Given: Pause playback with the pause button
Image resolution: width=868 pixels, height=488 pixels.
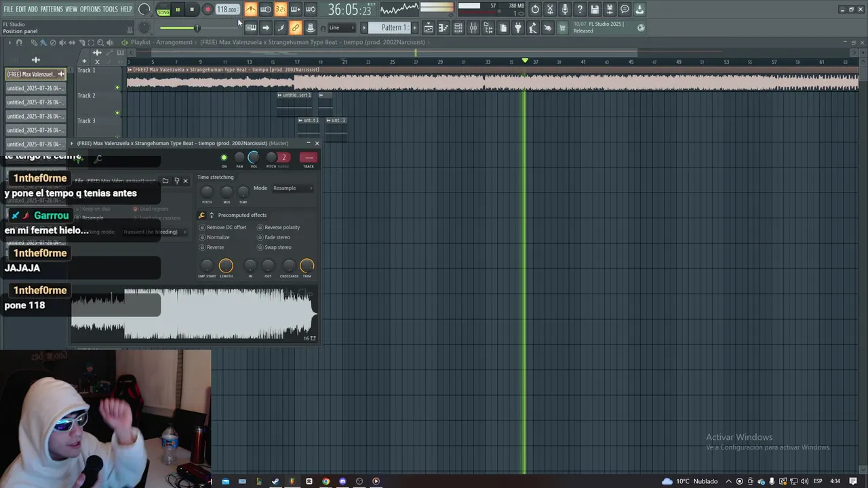Looking at the screenshot, I should click(x=178, y=9).
